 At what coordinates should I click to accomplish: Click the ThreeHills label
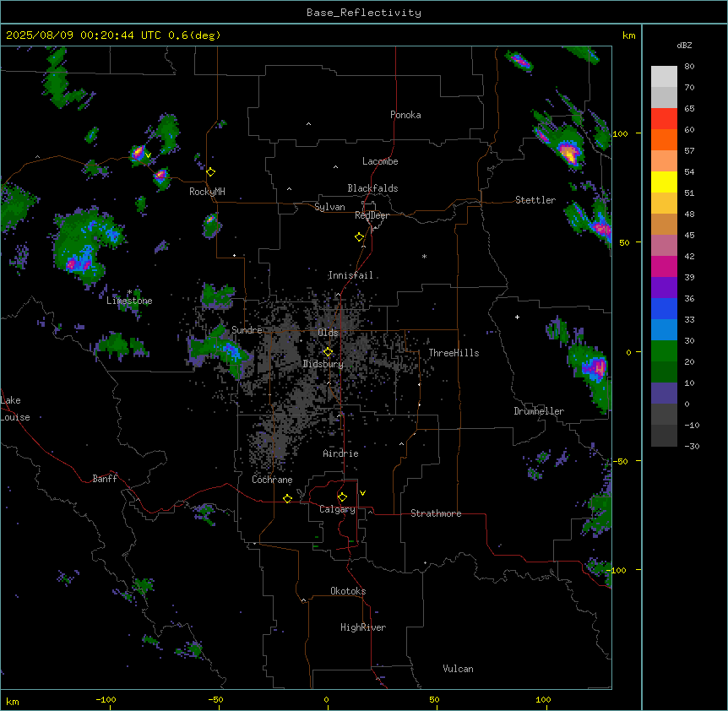tap(454, 353)
